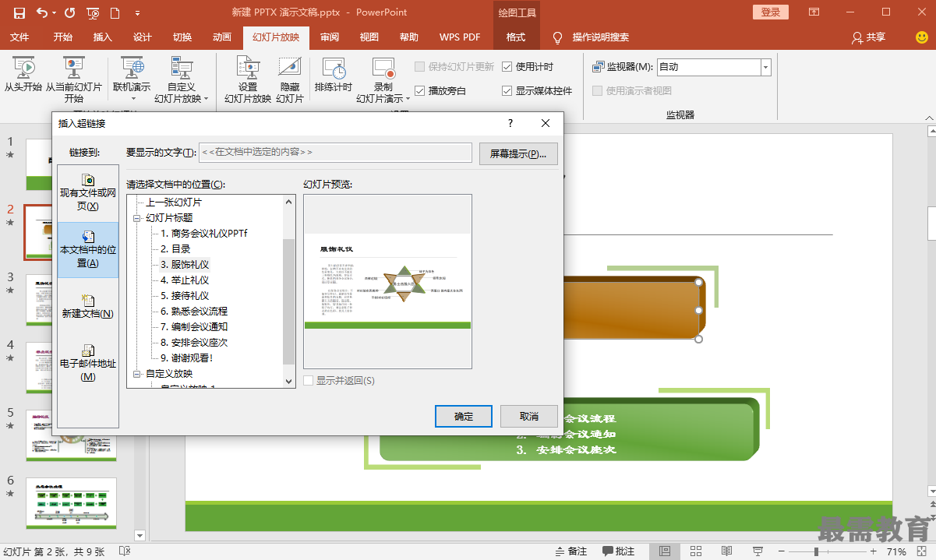Select slide 4 thumbnail in slide panel
Viewport: 936px width, 560px height.
[x=71, y=367]
